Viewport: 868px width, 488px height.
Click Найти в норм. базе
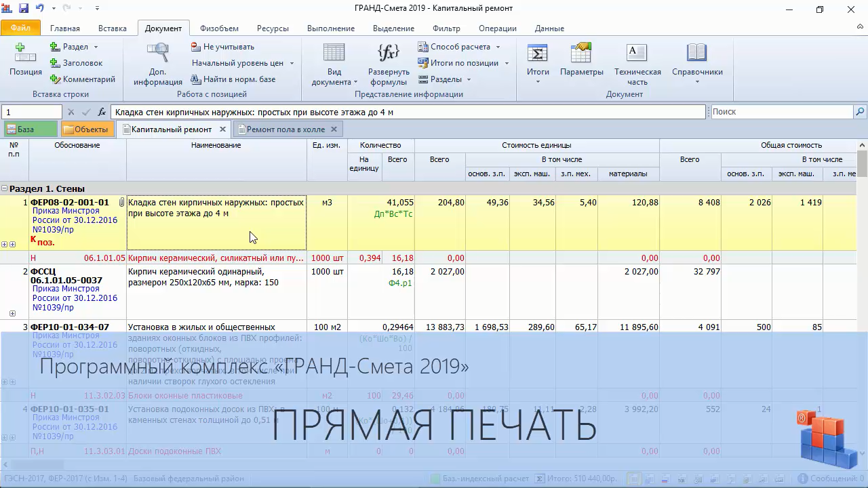(x=233, y=79)
